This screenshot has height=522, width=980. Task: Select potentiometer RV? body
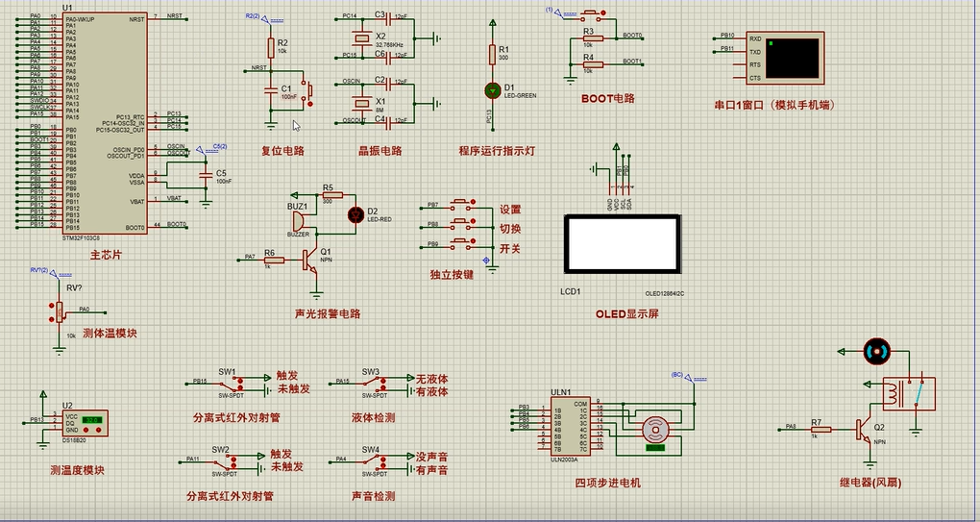[60, 311]
